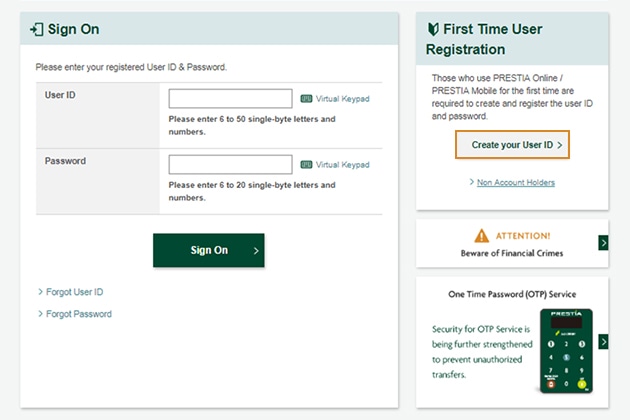Focus the User ID input field
This screenshot has height=420, width=630.
(230, 98)
